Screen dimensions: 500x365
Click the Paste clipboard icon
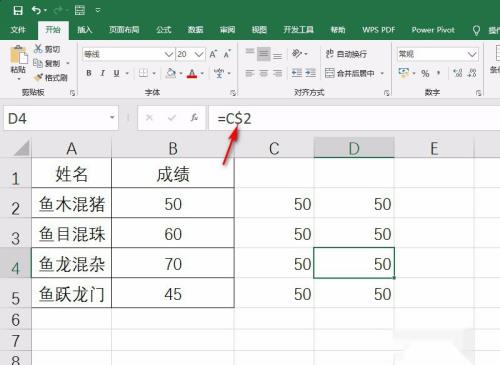tap(19, 55)
